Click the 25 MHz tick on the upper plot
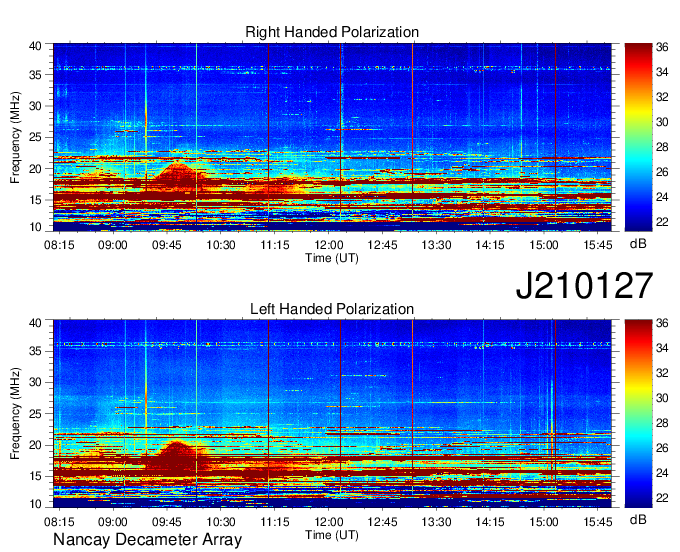 tap(35, 137)
